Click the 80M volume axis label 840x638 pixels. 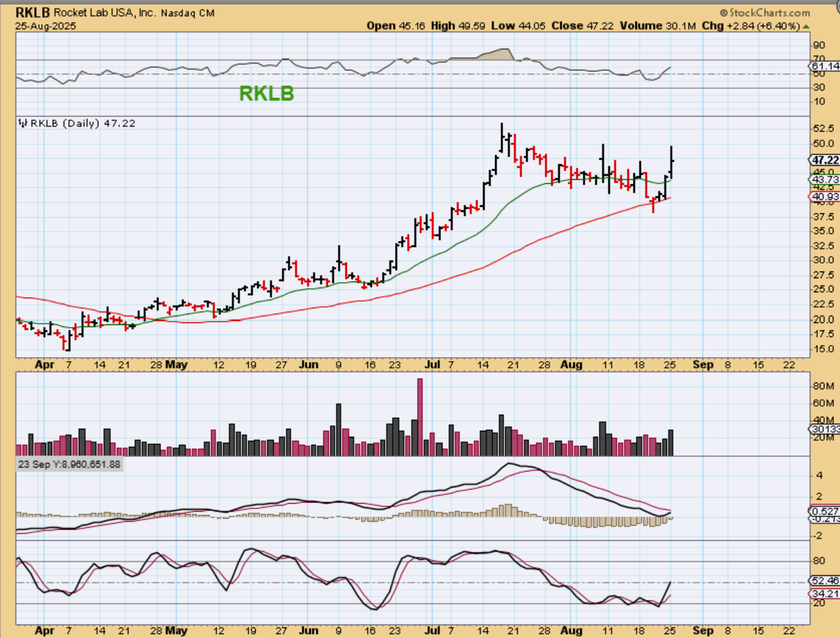pyautogui.click(x=823, y=387)
